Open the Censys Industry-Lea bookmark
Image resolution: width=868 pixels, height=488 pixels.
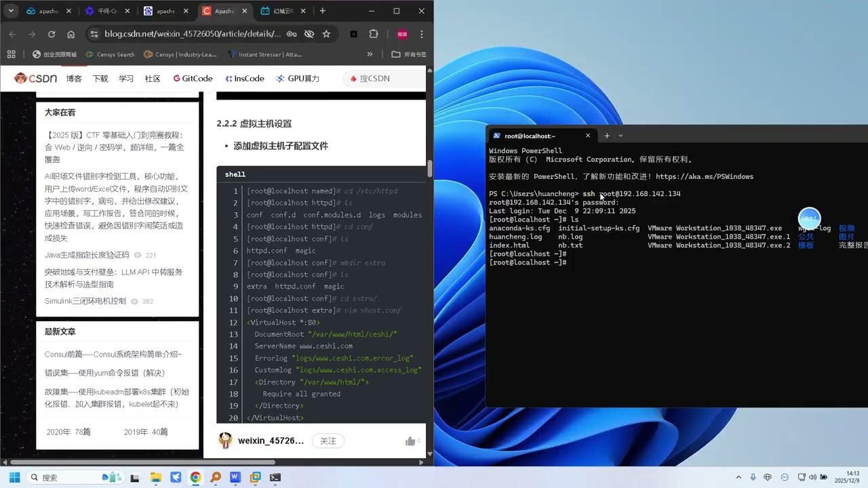[x=180, y=54]
